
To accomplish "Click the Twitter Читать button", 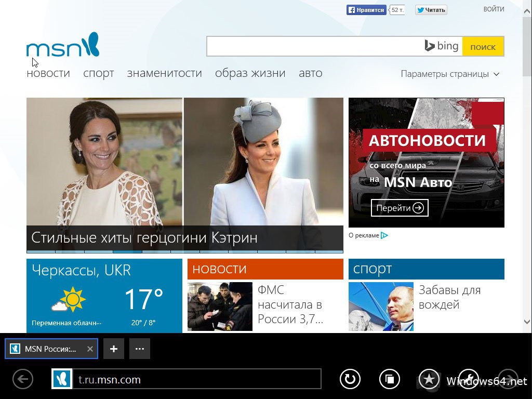I will pos(431,10).
